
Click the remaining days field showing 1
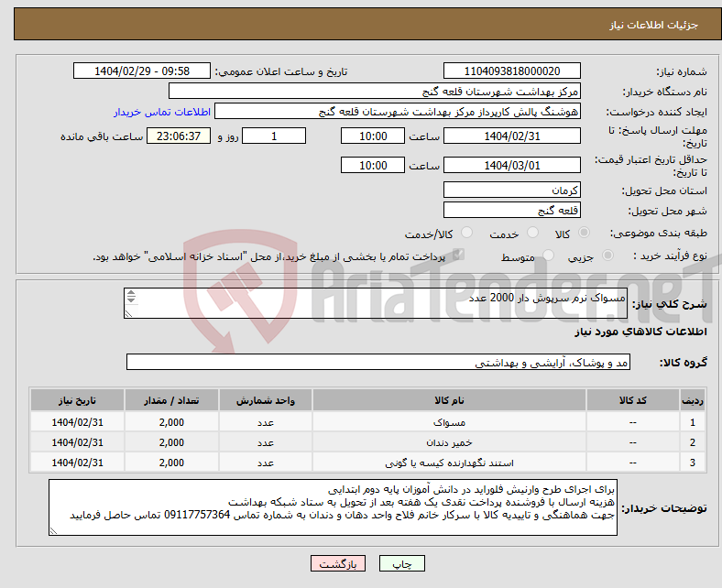(274, 136)
